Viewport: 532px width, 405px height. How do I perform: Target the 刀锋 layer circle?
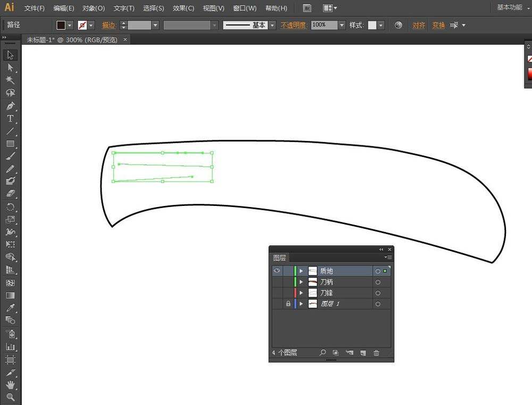(378, 293)
